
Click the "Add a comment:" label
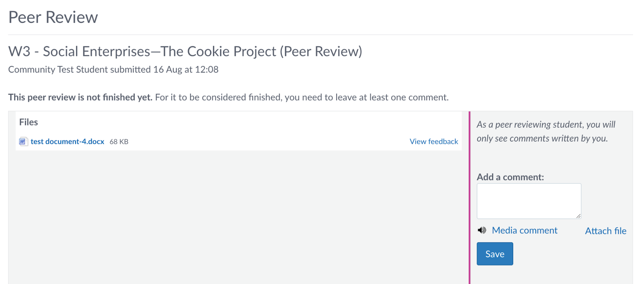tap(510, 177)
